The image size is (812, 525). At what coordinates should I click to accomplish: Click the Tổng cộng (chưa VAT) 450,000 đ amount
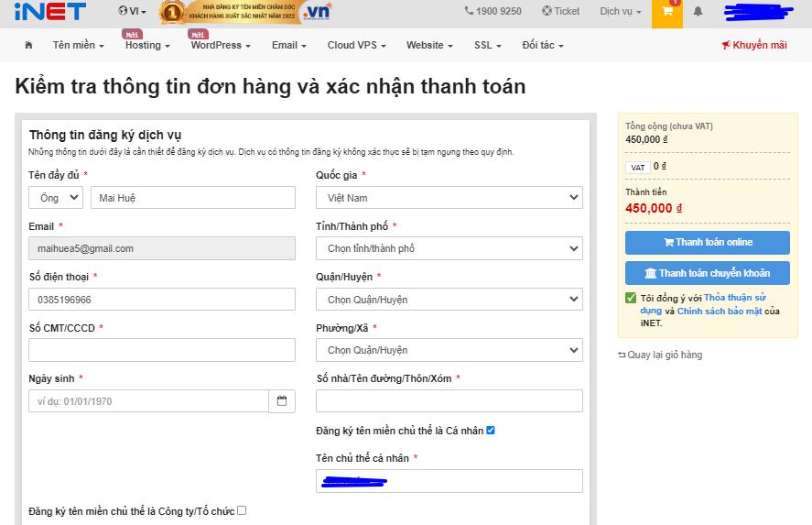point(646,139)
